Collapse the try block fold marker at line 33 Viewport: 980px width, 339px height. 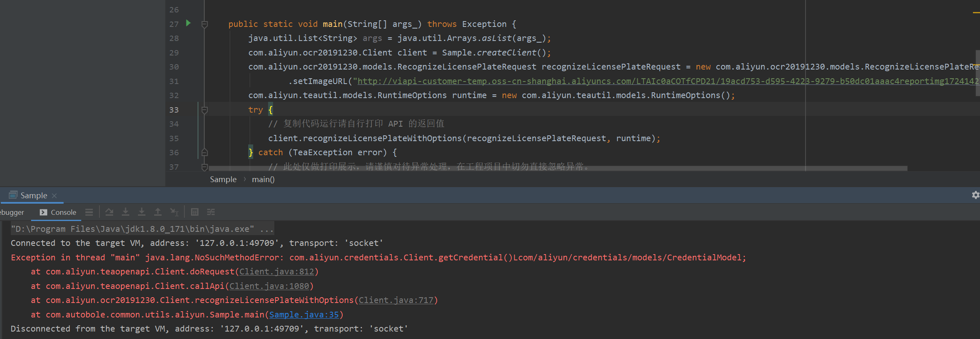click(204, 110)
